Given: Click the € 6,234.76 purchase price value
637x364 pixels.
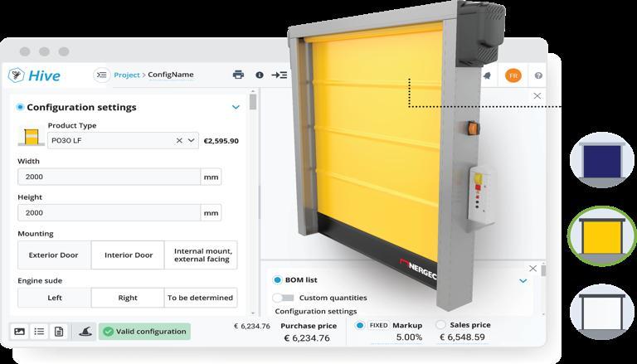Looking at the screenshot, I should point(307,338).
